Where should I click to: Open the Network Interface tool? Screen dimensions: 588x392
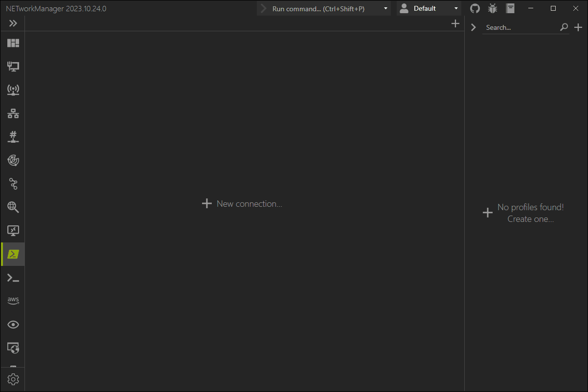click(13, 66)
